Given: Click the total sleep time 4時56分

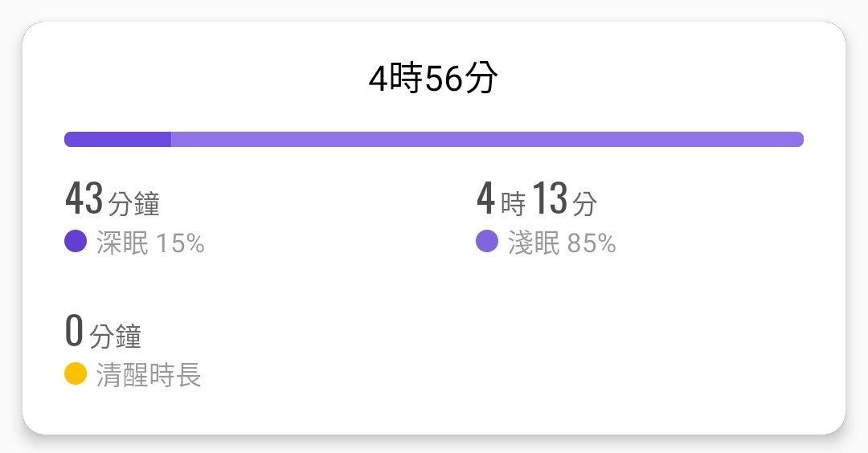Looking at the screenshot, I should pos(433,78).
